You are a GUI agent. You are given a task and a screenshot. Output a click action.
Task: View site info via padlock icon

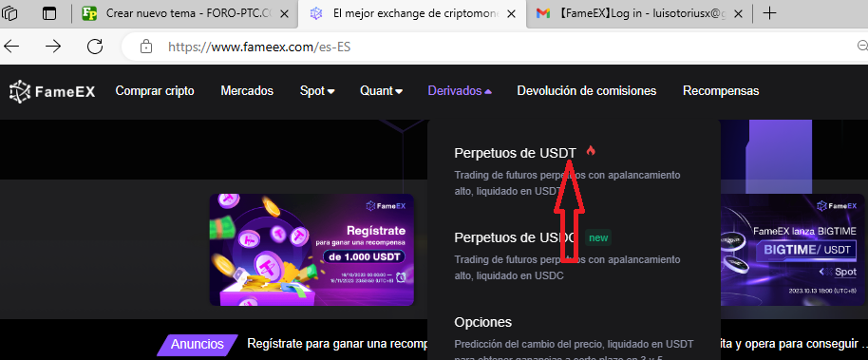click(146, 47)
